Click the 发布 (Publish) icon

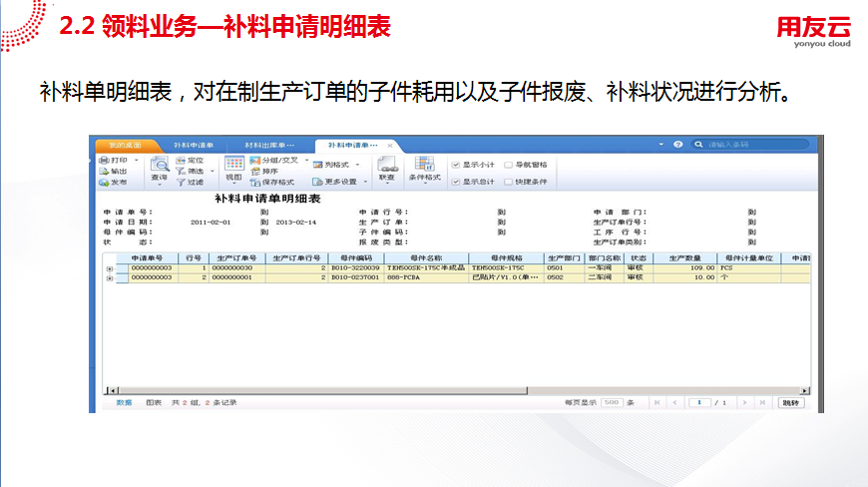pos(104,182)
